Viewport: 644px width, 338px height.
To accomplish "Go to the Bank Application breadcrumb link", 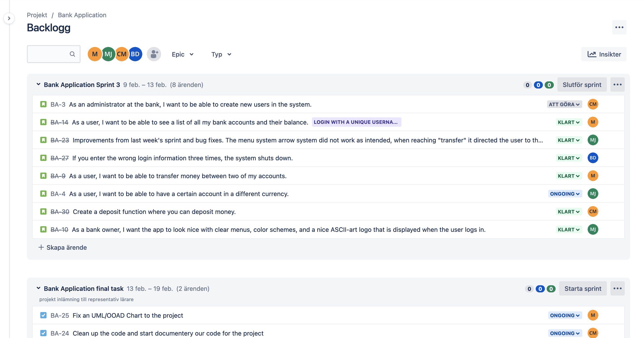I will coord(82,15).
